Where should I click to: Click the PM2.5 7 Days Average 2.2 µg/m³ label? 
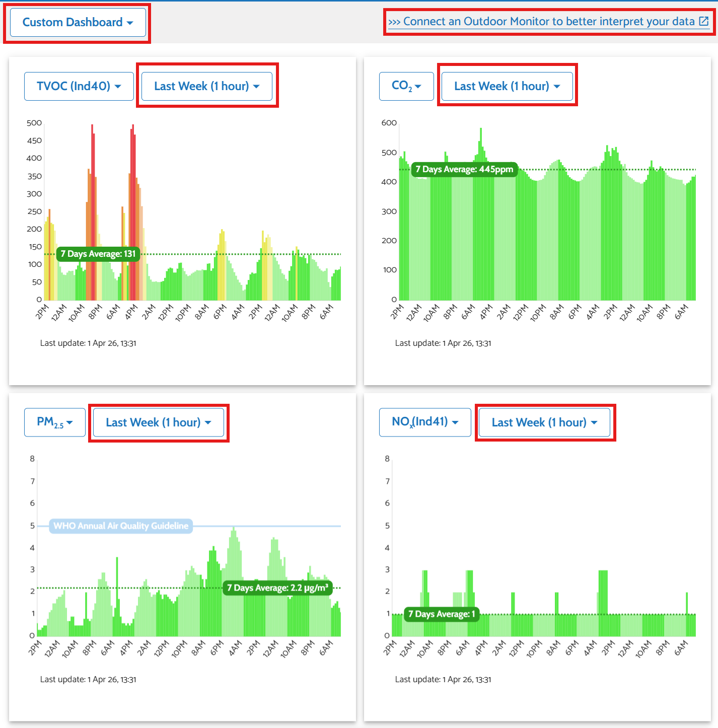point(277,588)
